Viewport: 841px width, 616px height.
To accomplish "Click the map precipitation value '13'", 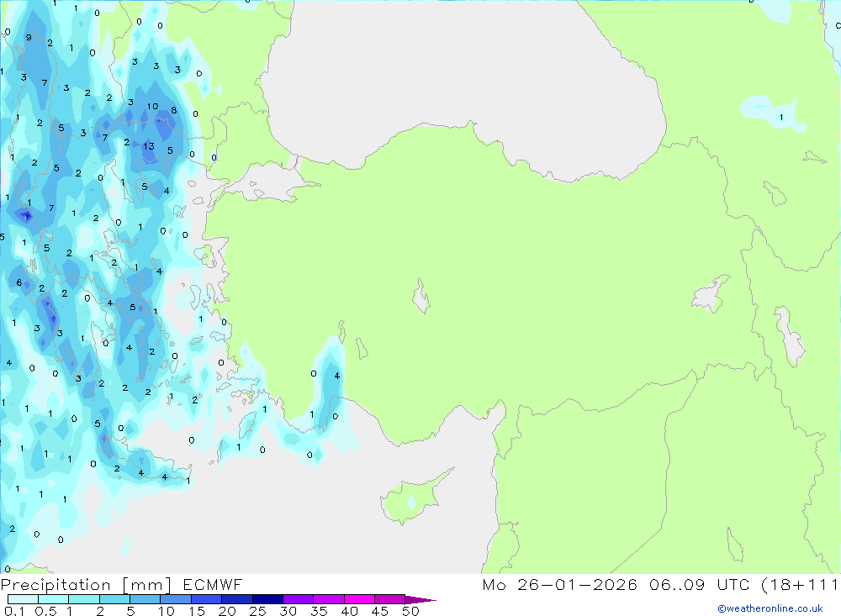I will click(149, 146).
